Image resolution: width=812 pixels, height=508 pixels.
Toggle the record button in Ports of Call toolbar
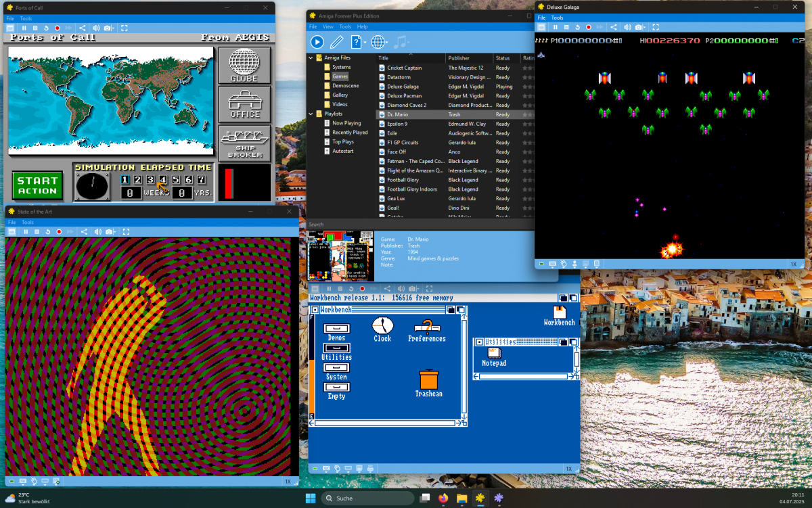(57, 28)
